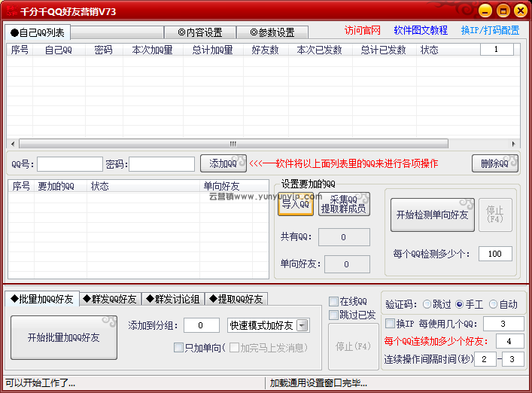Maximize the window with the square button
The height and width of the screenshot is (393, 532).
click(x=503, y=11)
